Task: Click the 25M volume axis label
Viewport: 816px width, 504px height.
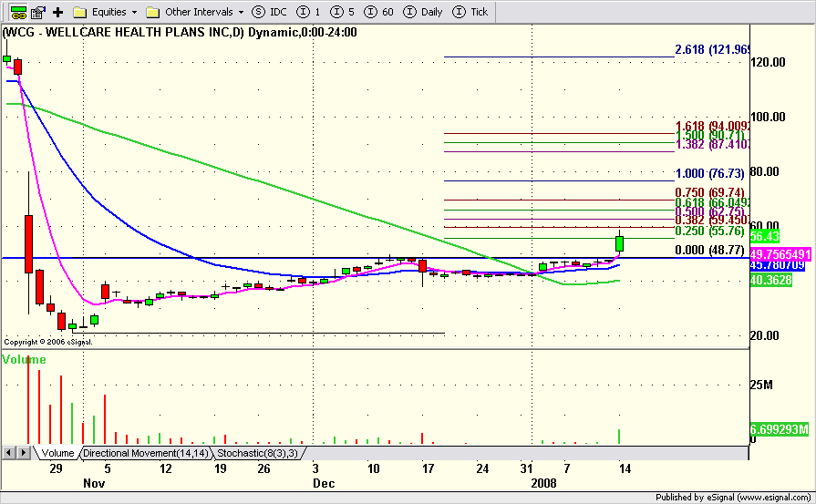Action: pos(761,385)
